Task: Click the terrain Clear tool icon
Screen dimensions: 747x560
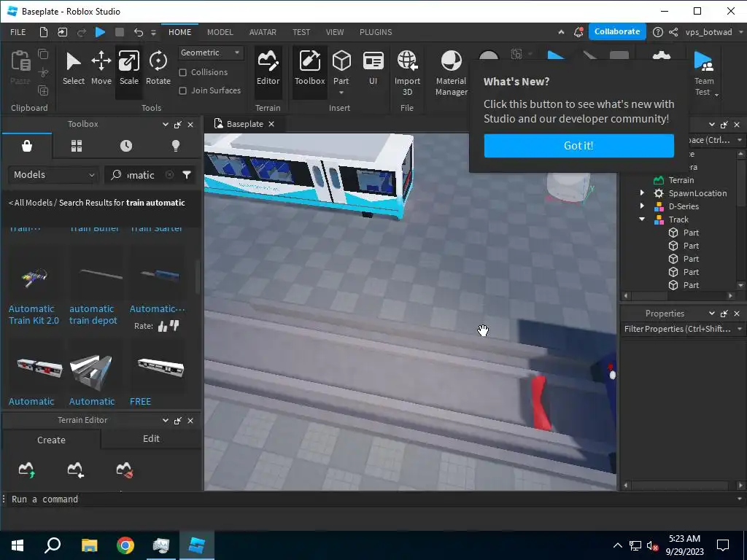Action: (124, 470)
